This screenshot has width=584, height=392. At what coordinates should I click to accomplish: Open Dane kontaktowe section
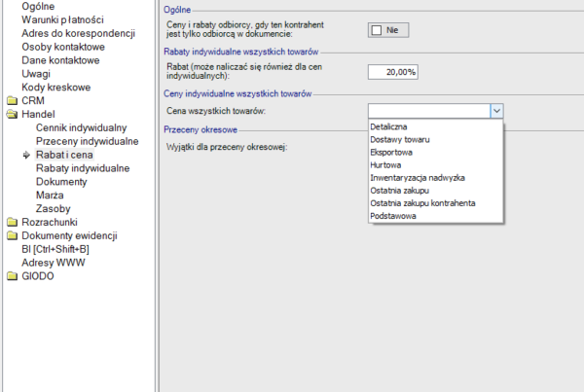pyautogui.click(x=60, y=60)
